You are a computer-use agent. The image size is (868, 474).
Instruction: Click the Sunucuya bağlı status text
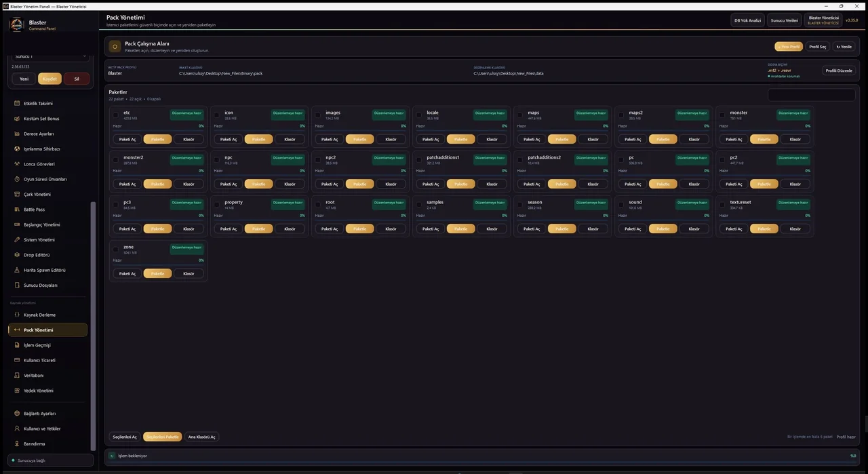[x=31, y=460]
